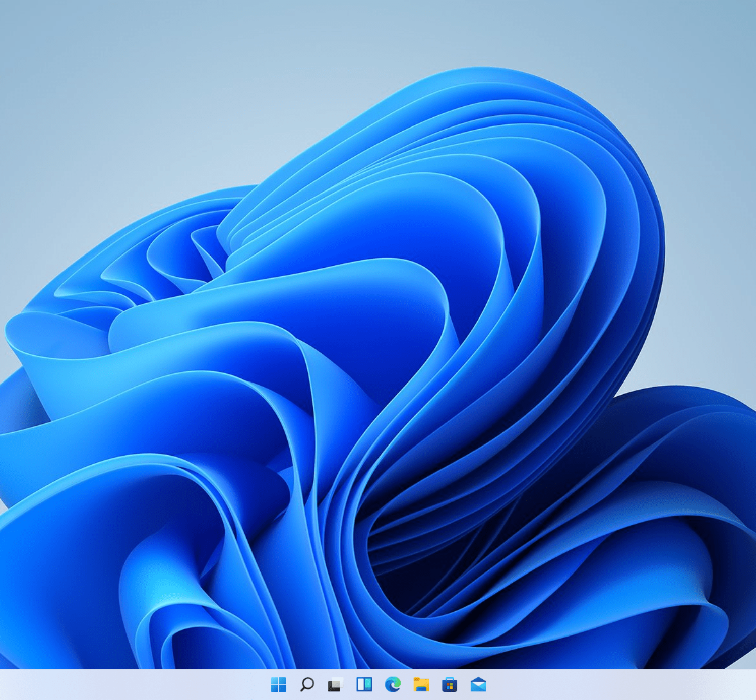Open the Windows Start menu
The height and width of the screenshot is (700, 756).
pyautogui.click(x=278, y=684)
